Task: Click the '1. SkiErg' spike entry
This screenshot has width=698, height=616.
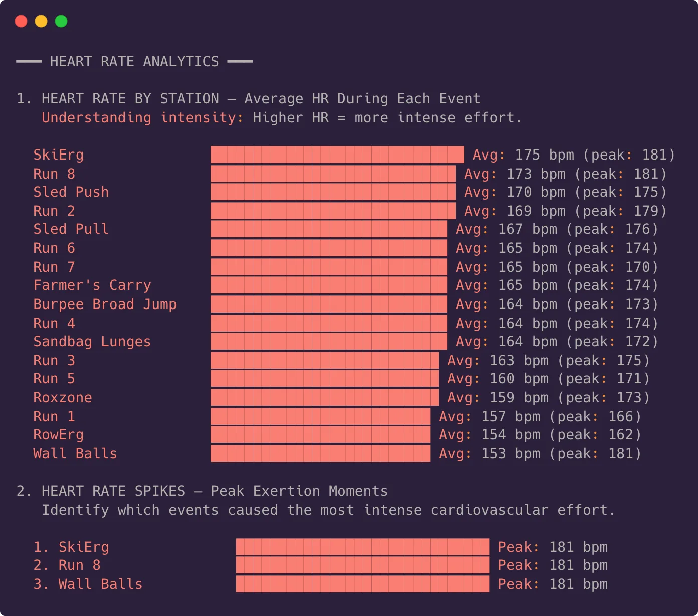Action: click(x=71, y=547)
